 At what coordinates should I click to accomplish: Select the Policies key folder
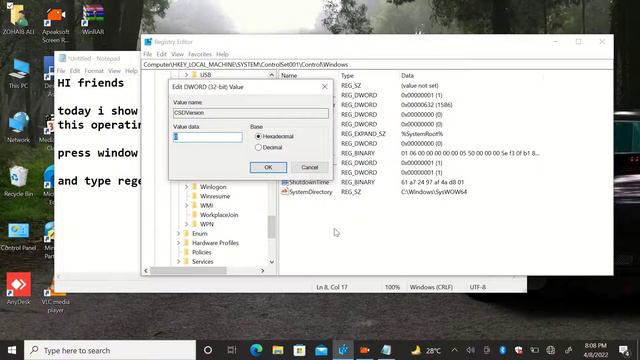coord(202,253)
